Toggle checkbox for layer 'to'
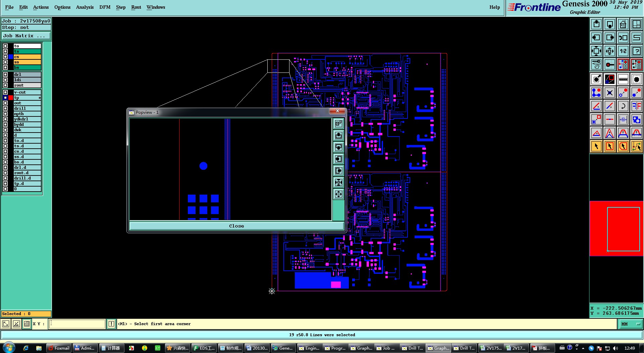Viewport: 644px width, 353px height. pos(5,46)
